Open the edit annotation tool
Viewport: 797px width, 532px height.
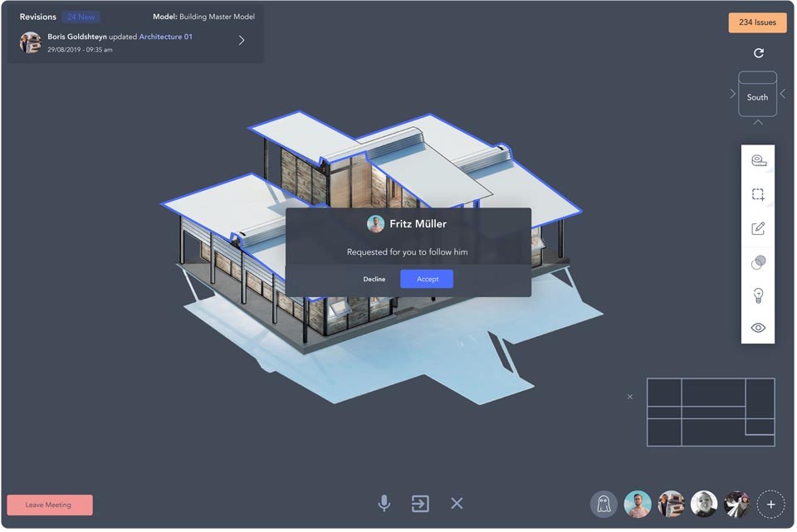click(x=758, y=228)
